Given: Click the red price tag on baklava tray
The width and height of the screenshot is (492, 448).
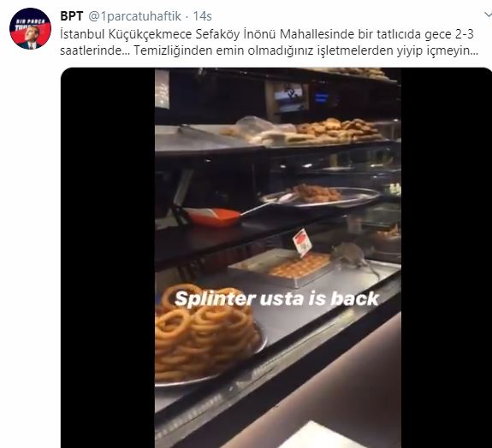Looking at the screenshot, I should pyautogui.click(x=302, y=243).
